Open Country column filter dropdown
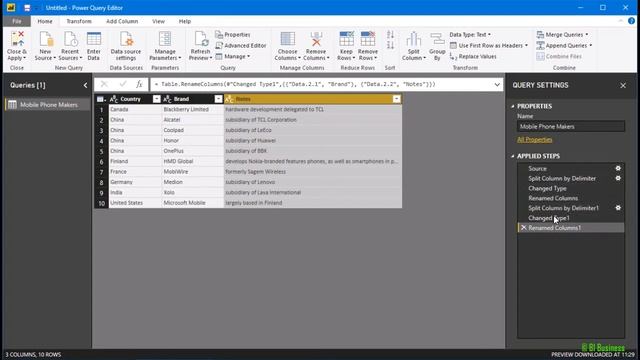The image size is (640, 360). 156,99
